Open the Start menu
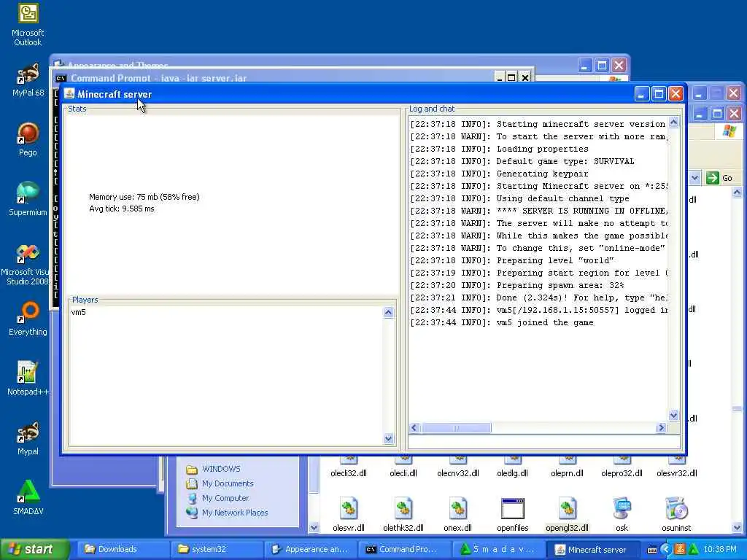Viewport: 747px width, 560px height. pyautogui.click(x=35, y=549)
